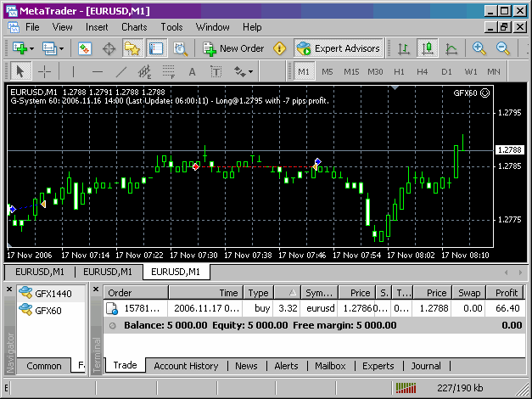This screenshot has width=532, height=399.
Task: Close the Navigator panel
Action: point(9,289)
